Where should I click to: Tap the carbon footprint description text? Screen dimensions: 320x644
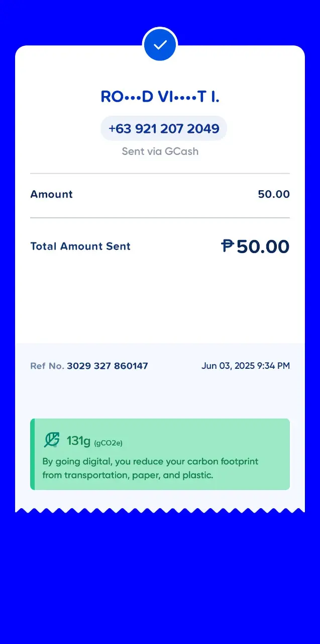click(150, 468)
